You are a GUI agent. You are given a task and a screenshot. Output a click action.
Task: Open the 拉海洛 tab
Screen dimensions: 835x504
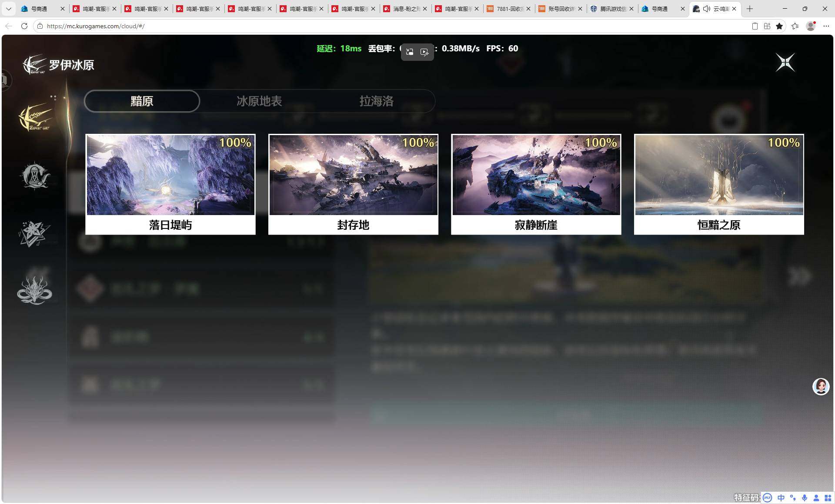pos(376,101)
